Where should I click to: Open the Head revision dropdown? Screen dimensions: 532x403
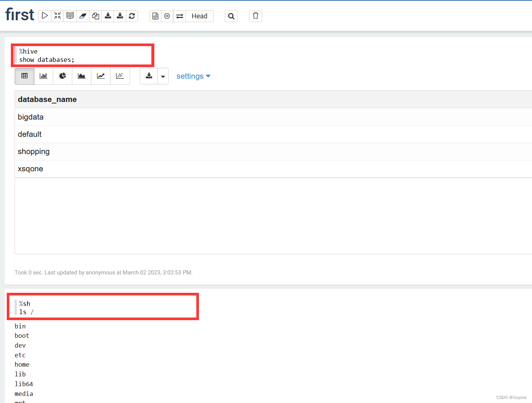click(x=199, y=16)
